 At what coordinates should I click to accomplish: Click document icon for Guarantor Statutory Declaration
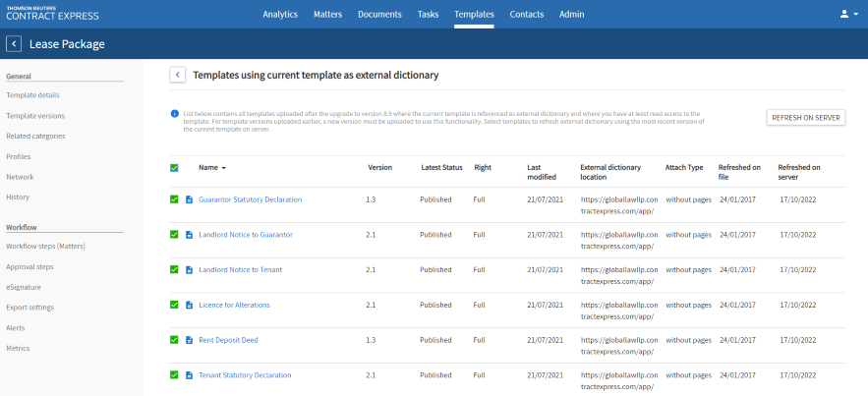pos(189,199)
